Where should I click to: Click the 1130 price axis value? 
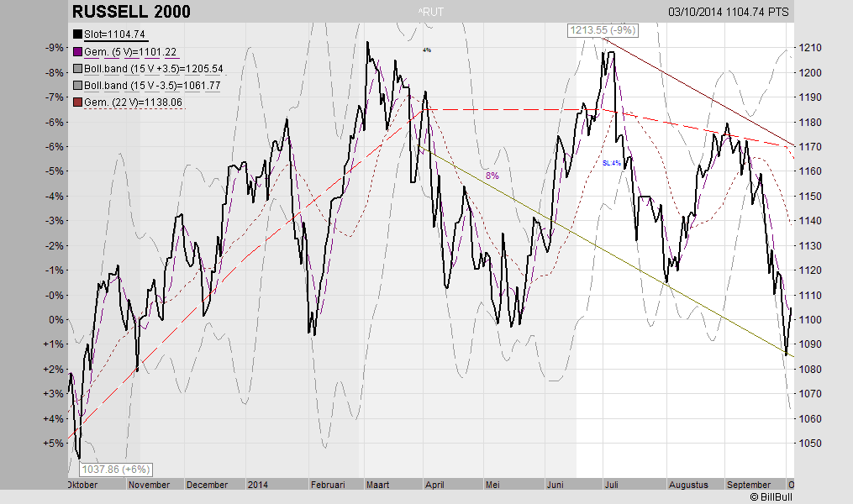[x=810, y=246]
